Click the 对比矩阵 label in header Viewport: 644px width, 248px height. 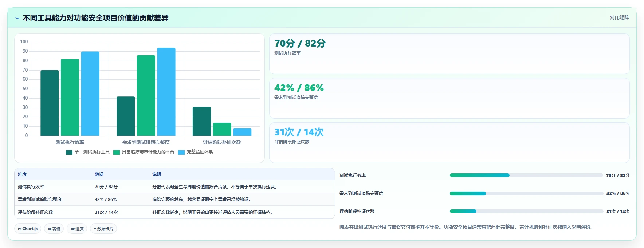click(619, 17)
